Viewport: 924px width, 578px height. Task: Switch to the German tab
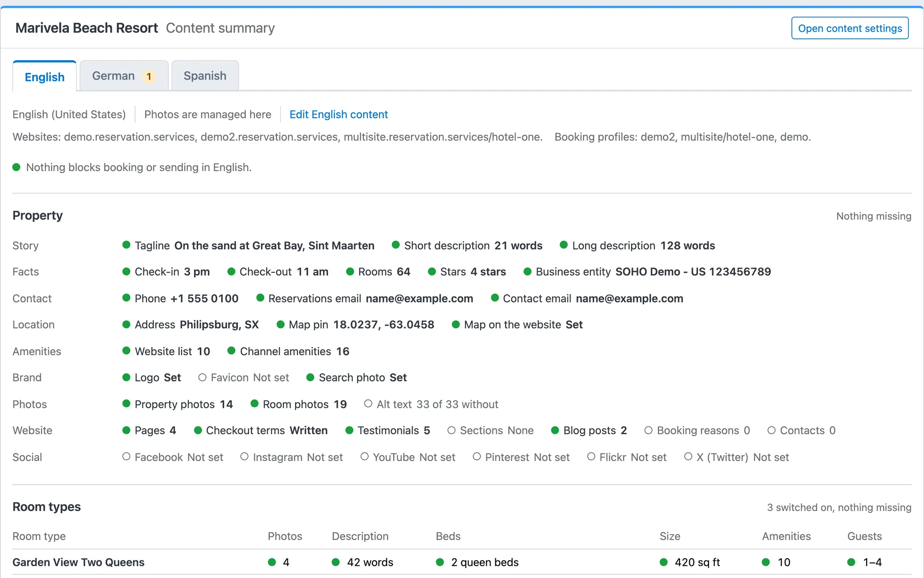(124, 76)
